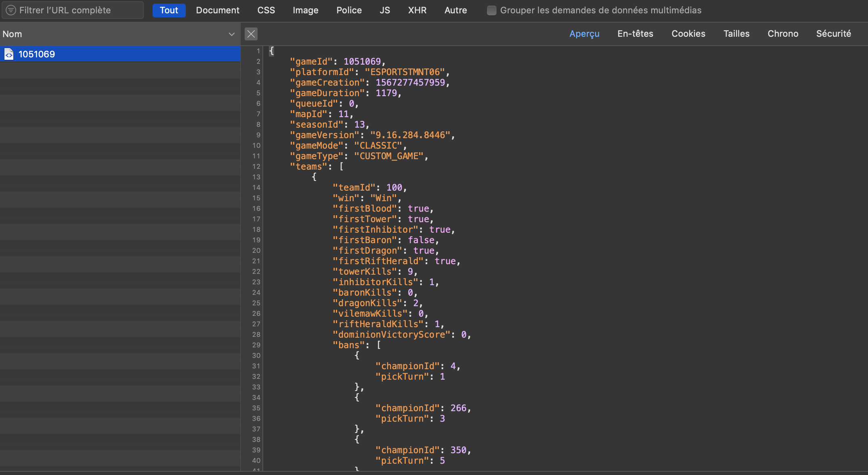868x475 pixels.
Task: Select the Tout filter button
Action: [169, 11]
